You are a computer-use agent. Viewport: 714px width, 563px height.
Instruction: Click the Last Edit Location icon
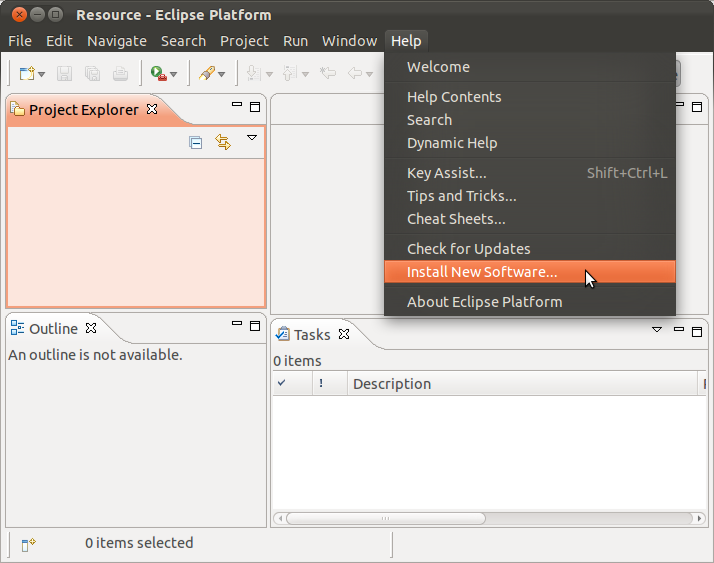click(327, 73)
